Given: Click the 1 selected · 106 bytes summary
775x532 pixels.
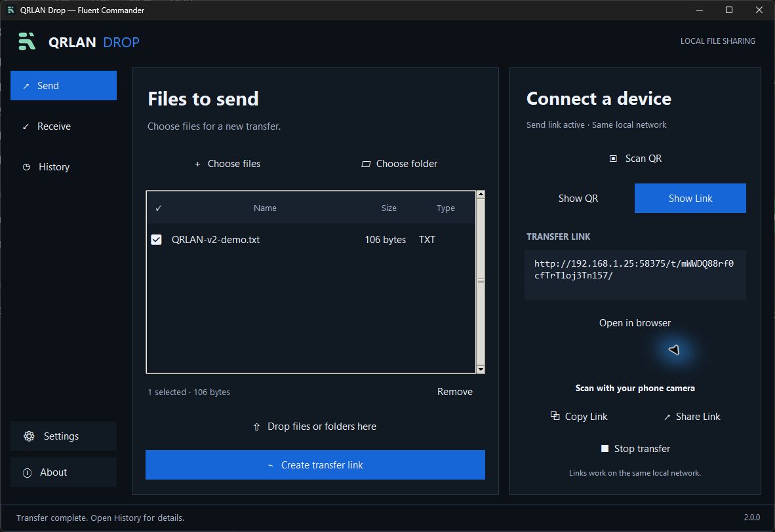Looking at the screenshot, I should 189,392.
